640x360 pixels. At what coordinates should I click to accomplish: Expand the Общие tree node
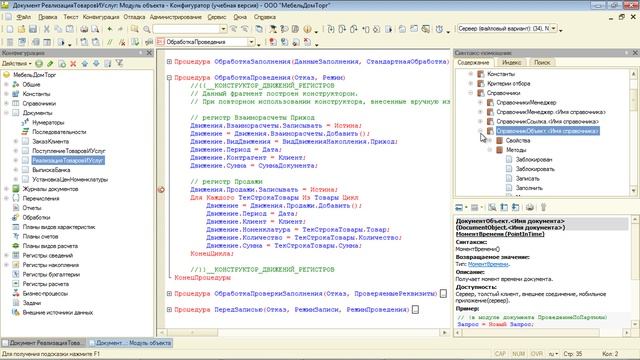click(7, 84)
